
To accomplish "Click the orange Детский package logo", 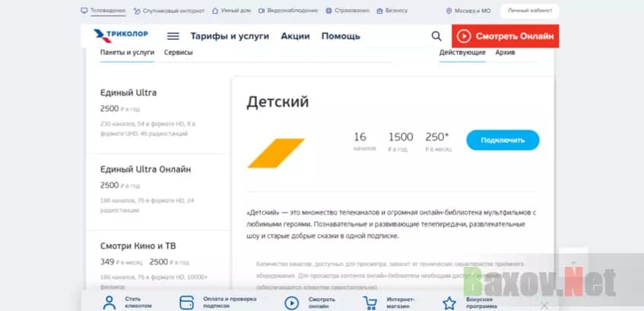I will tap(275, 154).
